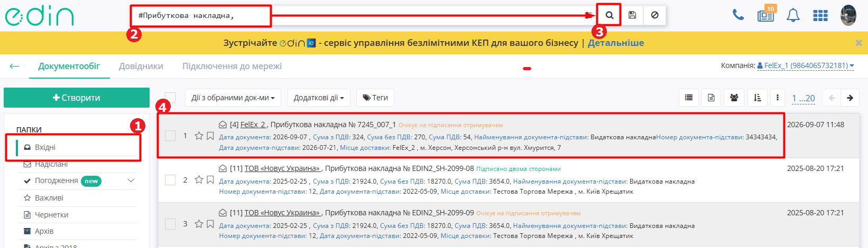Star document № 7245_007_1
Screen dimensions: 868x248
199,136
